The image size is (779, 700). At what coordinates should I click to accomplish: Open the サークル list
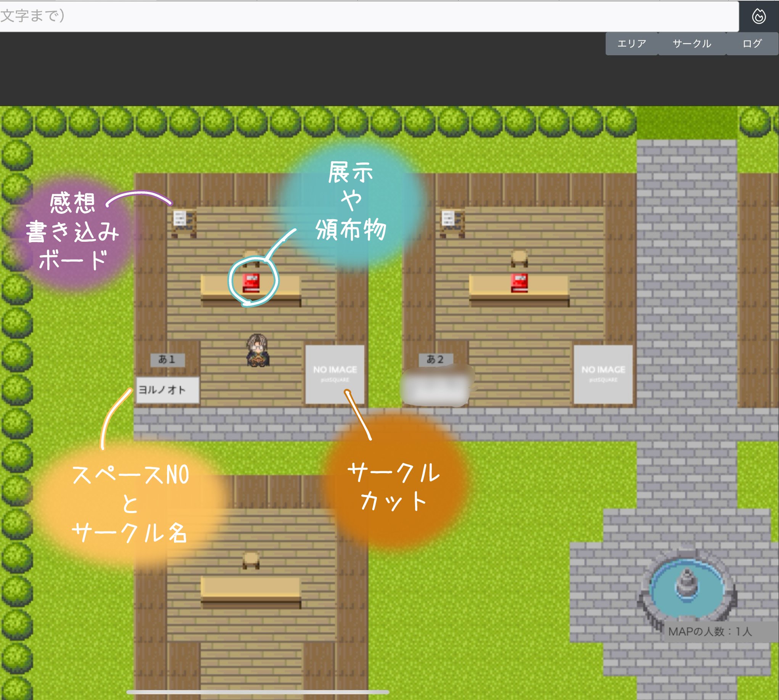(692, 43)
